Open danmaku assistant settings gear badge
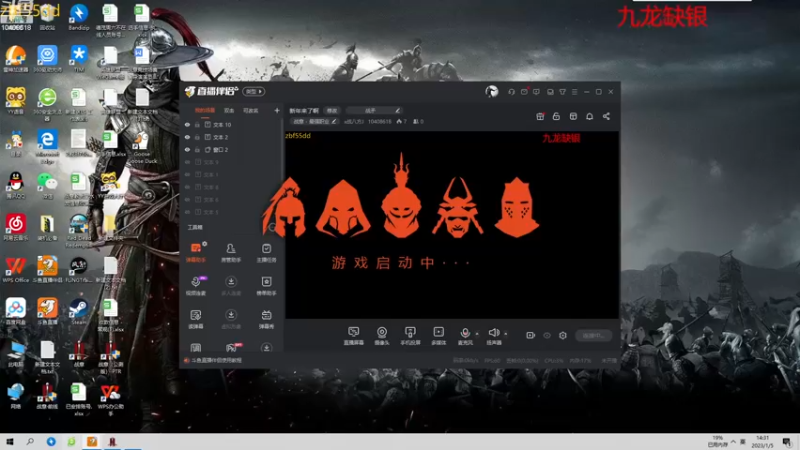The image size is (800, 450). (x=205, y=244)
